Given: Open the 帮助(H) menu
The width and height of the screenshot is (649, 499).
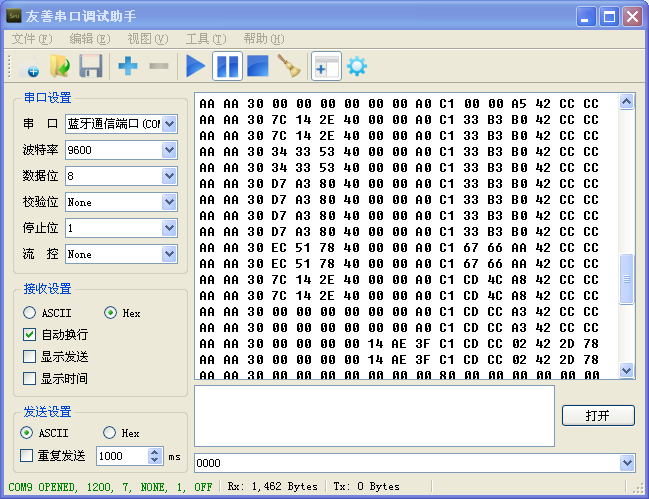Looking at the screenshot, I should pos(264,39).
